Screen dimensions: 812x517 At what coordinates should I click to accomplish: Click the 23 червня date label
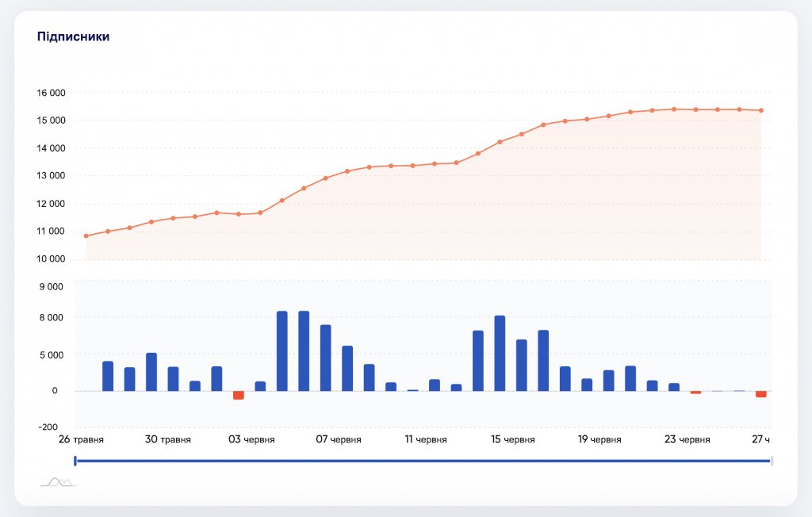(x=687, y=439)
